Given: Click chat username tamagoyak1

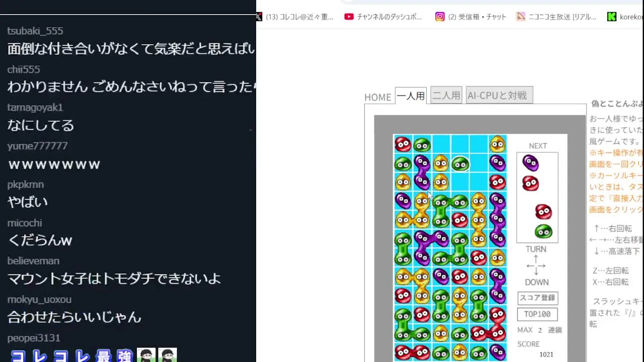Looking at the screenshot, I should point(35,108).
